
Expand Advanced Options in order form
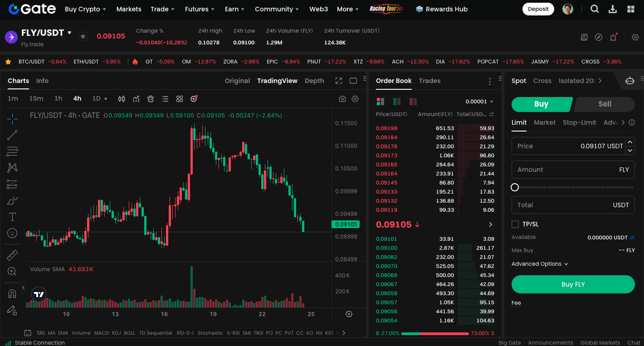click(540, 264)
